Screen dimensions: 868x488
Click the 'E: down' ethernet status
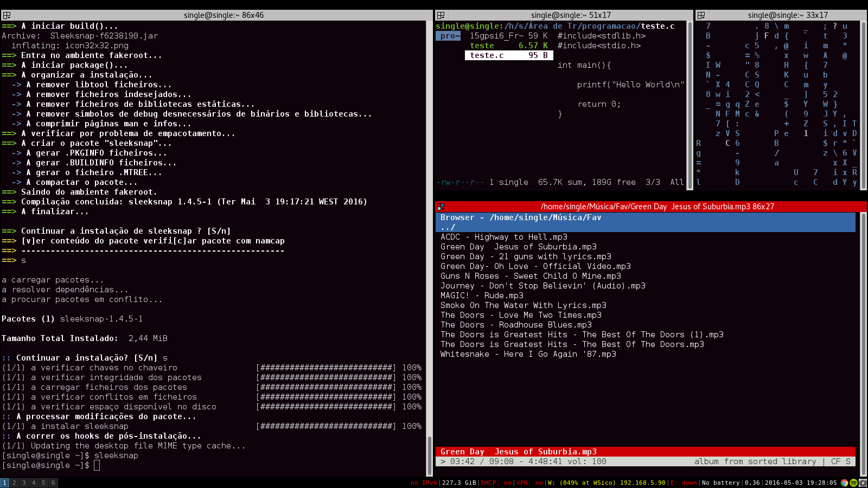(684, 483)
